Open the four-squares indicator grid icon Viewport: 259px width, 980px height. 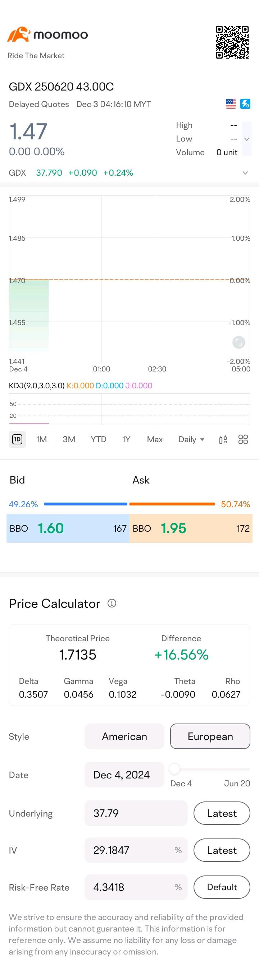(243, 440)
